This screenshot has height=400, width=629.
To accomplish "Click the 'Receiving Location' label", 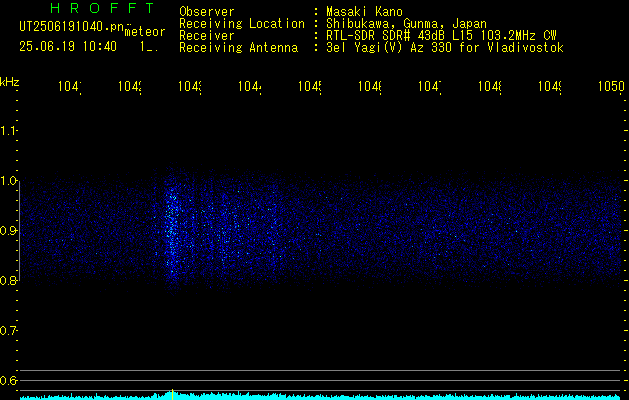I will (x=242, y=24).
